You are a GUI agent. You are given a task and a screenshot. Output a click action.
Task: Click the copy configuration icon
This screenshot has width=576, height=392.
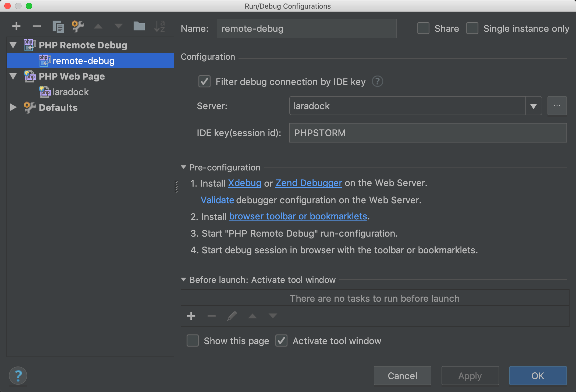pyautogui.click(x=58, y=26)
